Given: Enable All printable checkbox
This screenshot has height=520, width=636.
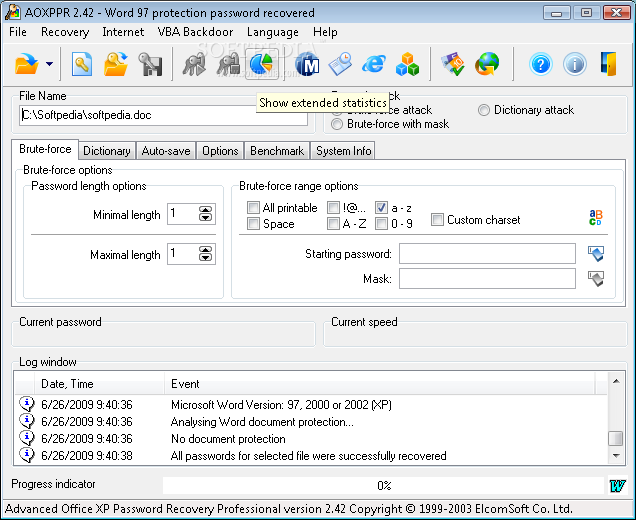Looking at the screenshot, I should click(253, 208).
